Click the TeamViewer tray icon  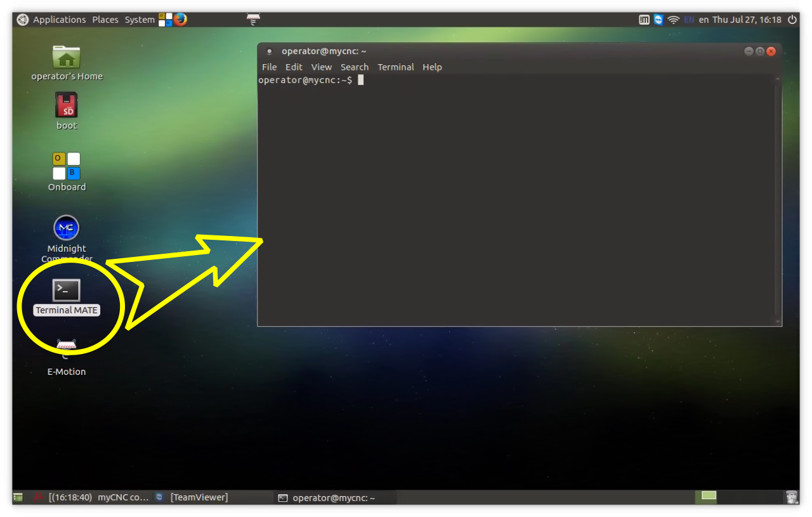click(x=658, y=20)
